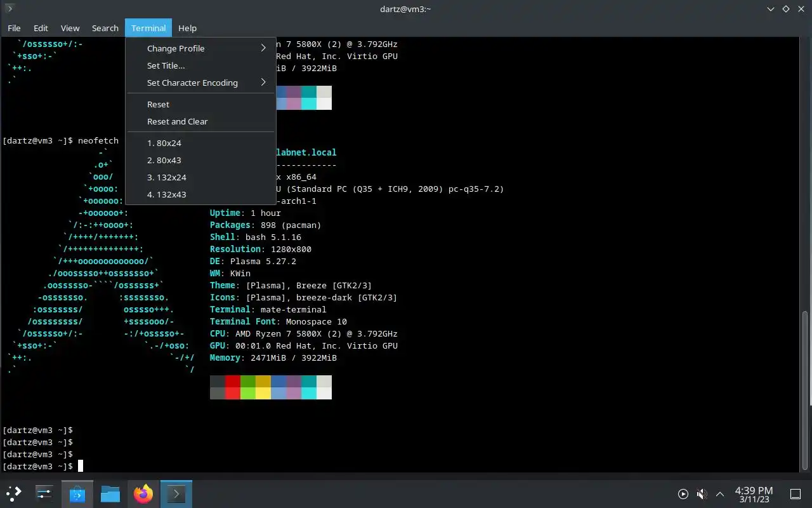This screenshot has height=508, width=812.
Task: Open the KDE application launcher
Action: point(14,493)
